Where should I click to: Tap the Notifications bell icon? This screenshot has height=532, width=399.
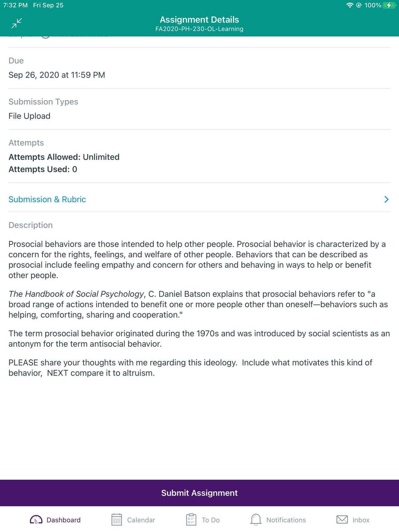click(x=256, y=520)
